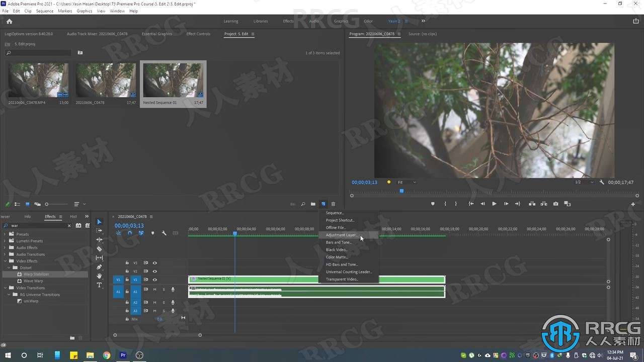Select the Ripple Edit tool

tap(99, 240)
